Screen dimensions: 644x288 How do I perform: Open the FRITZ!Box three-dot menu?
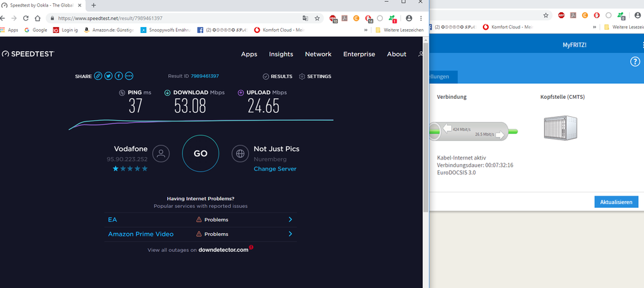pos(642,45)
